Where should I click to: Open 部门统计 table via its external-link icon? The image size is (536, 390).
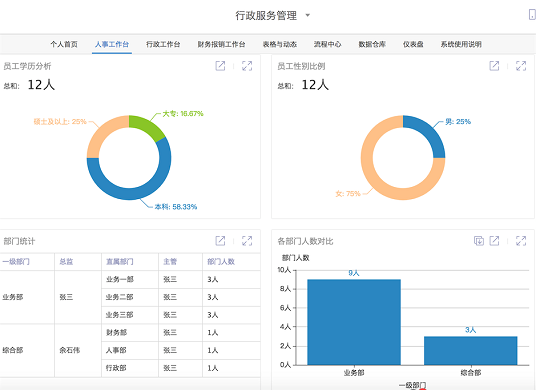coord(220,241)
